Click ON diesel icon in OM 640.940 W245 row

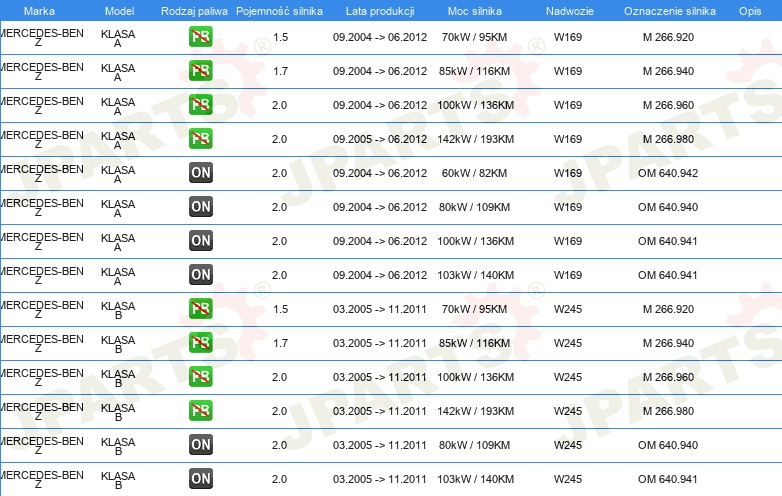200,444
